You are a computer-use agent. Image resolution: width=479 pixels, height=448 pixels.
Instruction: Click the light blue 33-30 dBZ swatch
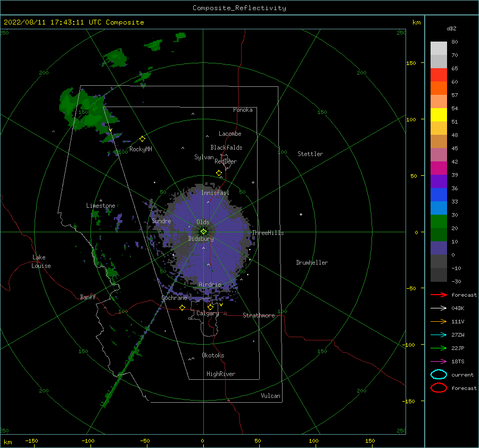pyautogui.click(x=439, y=208)
